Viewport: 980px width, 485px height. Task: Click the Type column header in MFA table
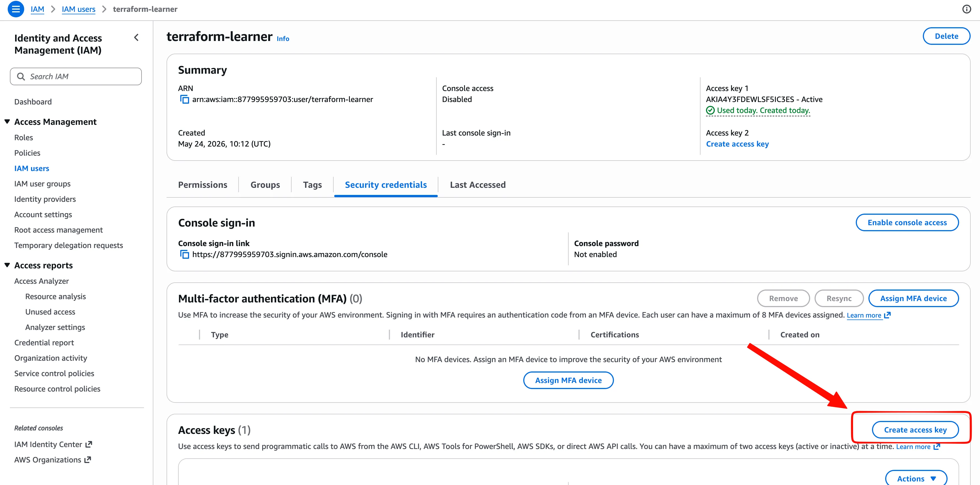pyautogui.click(x=220, y=335)
